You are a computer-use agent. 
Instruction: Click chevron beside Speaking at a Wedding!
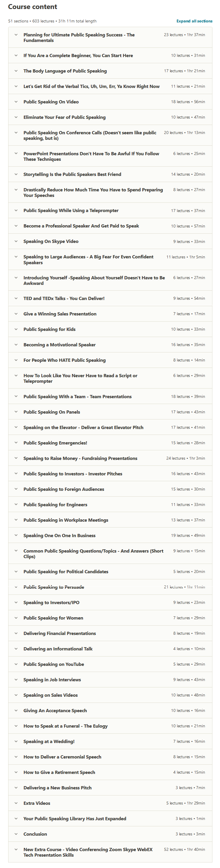(x=16, y=741)
